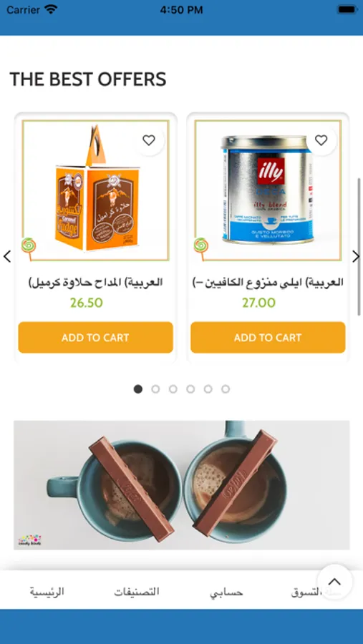Tap the Candy Blinds logo on banner
This screenshot has height=644, width=363.
coord(30,540)
